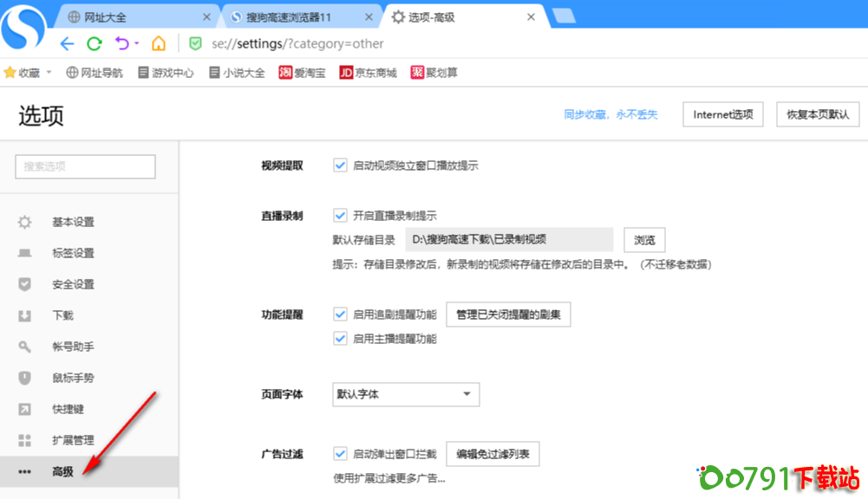Screen dimensions: 868x499
Task: Click the Sogou browser logo avatar
Action: tap(24, 27)
